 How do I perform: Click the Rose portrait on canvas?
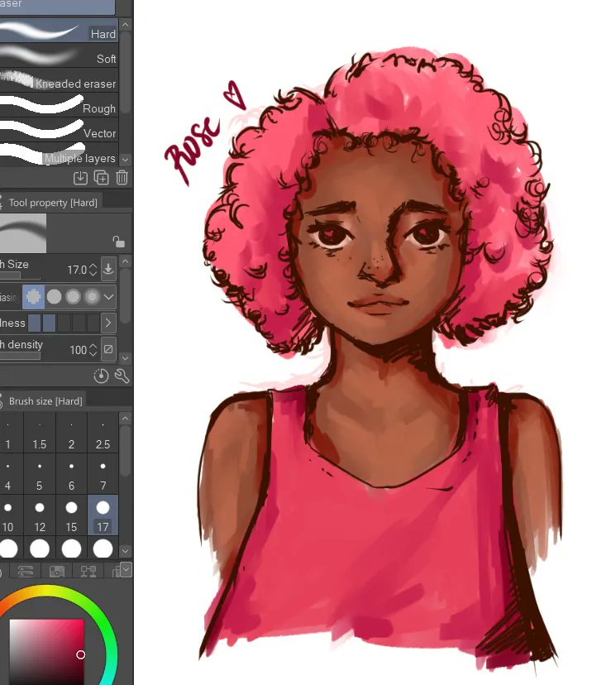(x=379, y=358)
